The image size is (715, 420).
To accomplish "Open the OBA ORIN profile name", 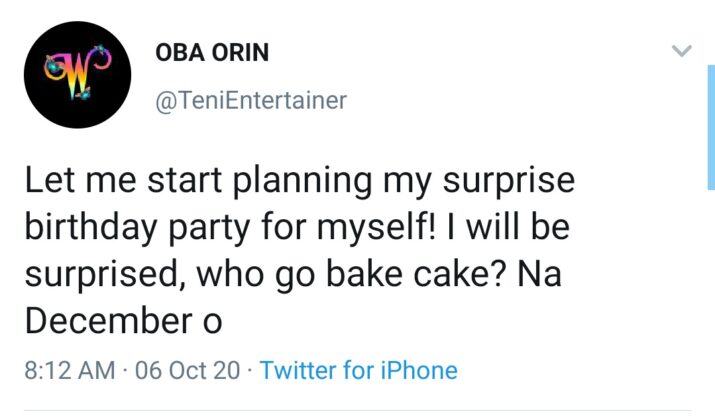I will [213, 53].
